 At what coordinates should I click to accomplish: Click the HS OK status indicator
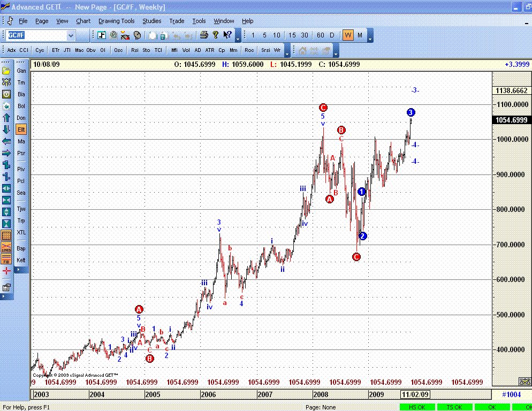417,407
